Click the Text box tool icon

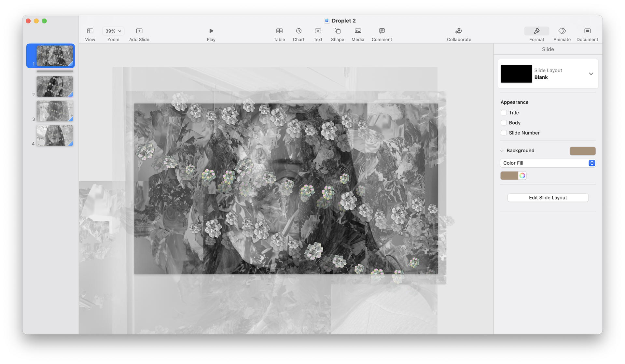(x=318, y=31)
